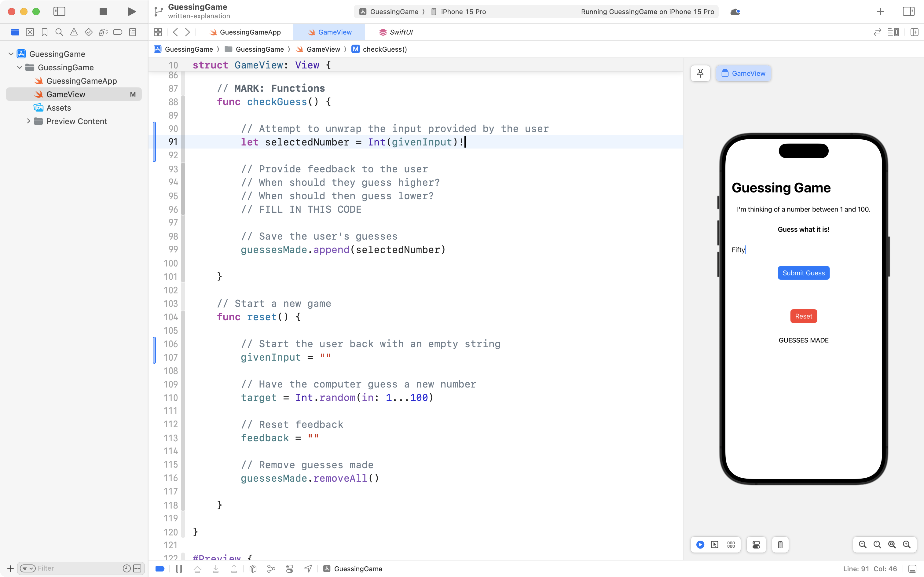Open the Test navigator checkmark icon
Screen dimensions: 924x577
pos(88,32)
